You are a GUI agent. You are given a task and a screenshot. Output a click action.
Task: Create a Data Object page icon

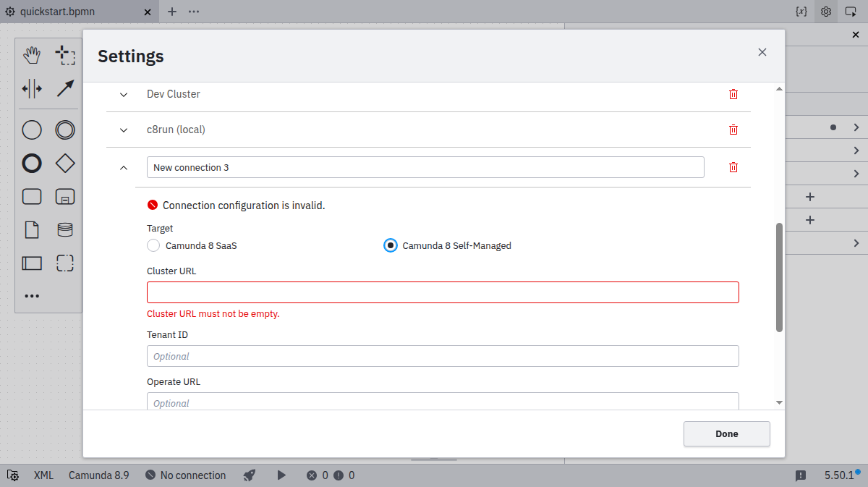click(32, 230)
